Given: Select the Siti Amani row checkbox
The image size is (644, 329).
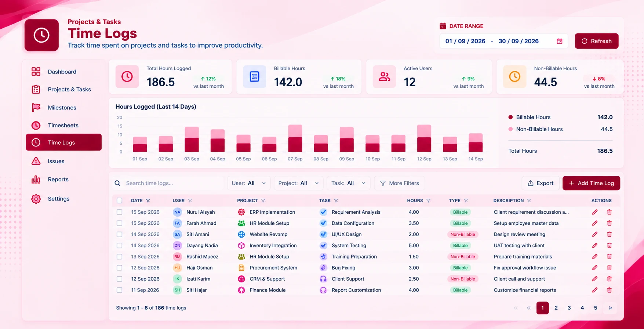Looking at the screenshot, I should pyautogui.click(x=119, y=234).
